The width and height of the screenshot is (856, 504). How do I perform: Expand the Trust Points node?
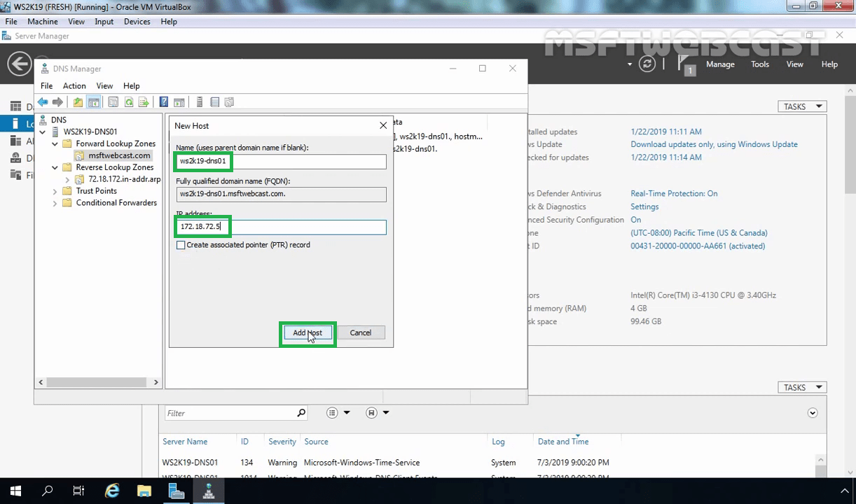point(55,191)
